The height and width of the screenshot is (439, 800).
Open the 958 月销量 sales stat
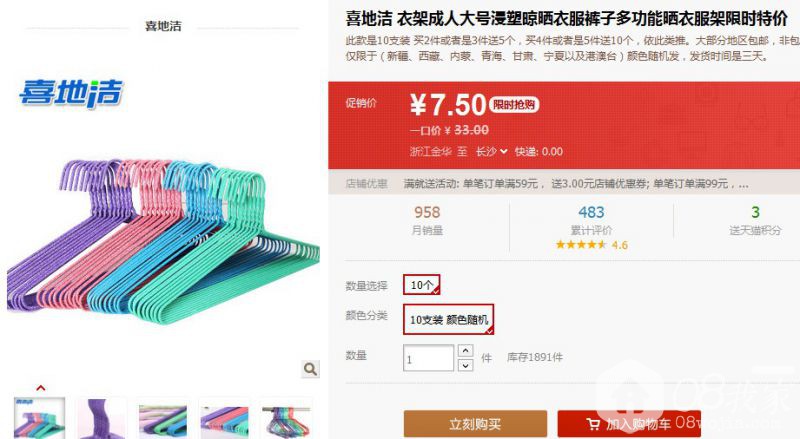(x=427, y=220)
